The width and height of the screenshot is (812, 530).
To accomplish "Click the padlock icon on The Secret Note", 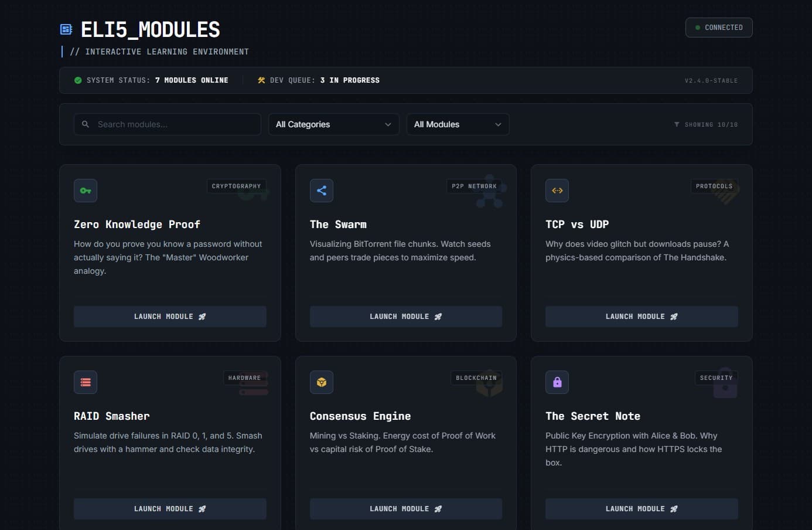I will point(557,382).
